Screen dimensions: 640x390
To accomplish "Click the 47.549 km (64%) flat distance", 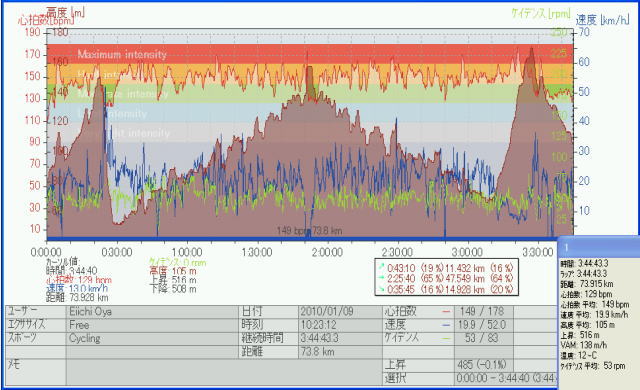I will coord(479,278).
